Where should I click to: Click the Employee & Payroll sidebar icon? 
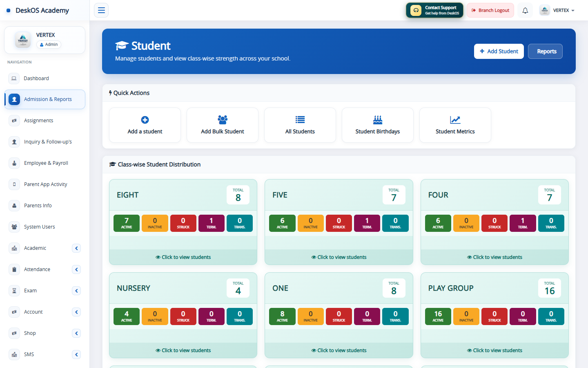click(14, 163)
